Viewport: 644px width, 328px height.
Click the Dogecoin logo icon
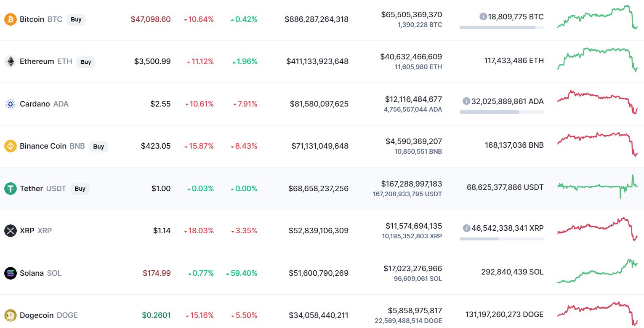click(11, 315)
